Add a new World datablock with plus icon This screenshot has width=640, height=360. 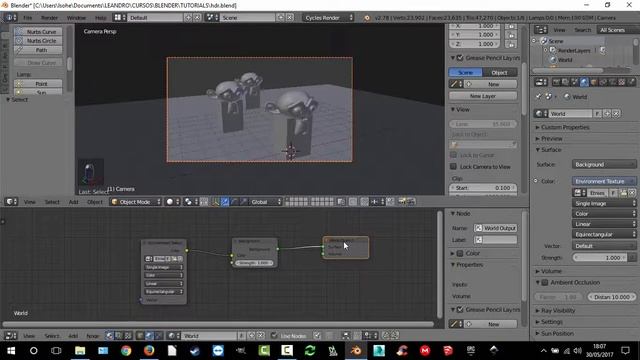(x=607, y=113)
